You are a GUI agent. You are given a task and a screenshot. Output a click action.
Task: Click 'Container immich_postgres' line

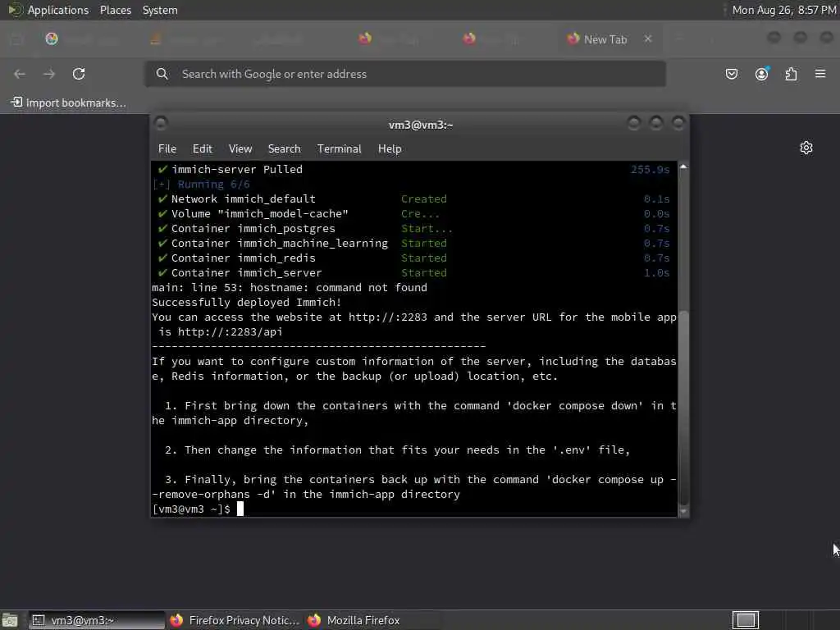pos(253,229)
